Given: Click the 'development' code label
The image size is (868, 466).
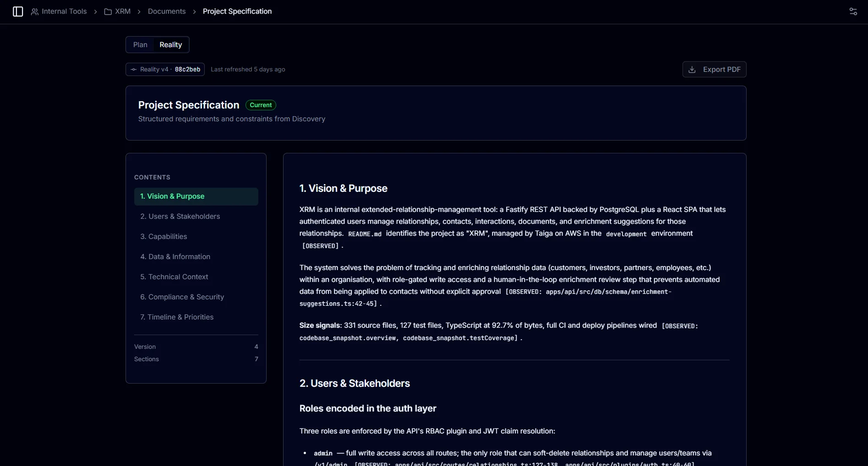Looking at the screenshot, I should coord(626,234).
